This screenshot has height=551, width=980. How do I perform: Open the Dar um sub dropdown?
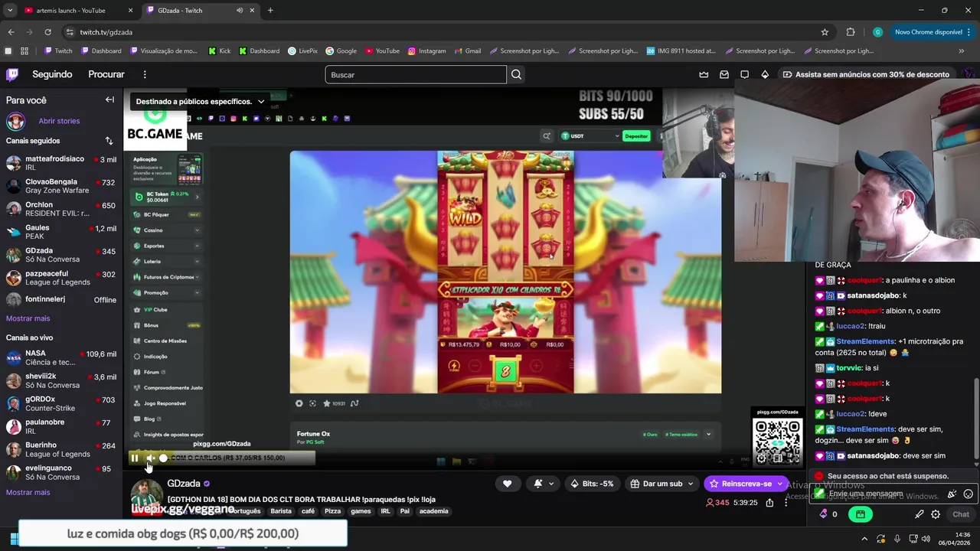click(661, 484)
